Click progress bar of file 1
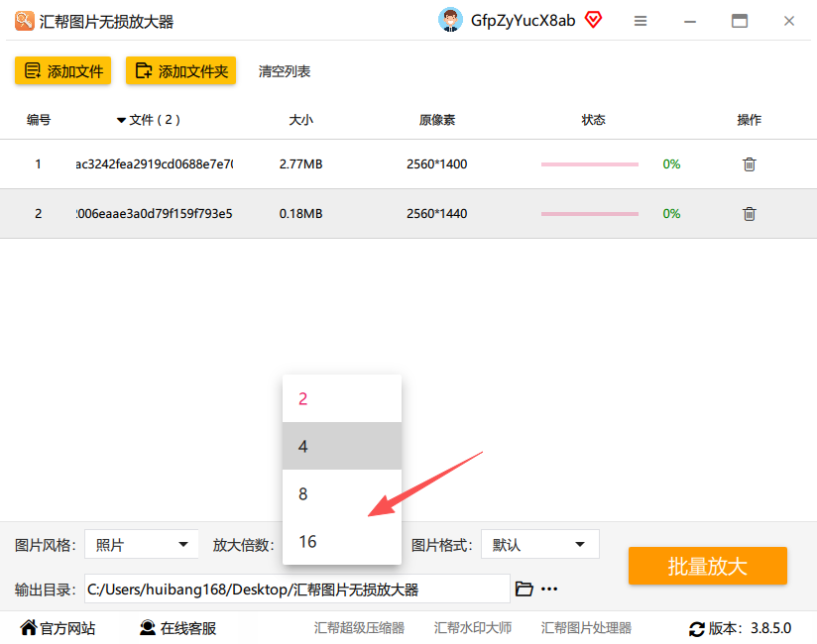The width and height of the screenshot is (817, 644). 590,164
